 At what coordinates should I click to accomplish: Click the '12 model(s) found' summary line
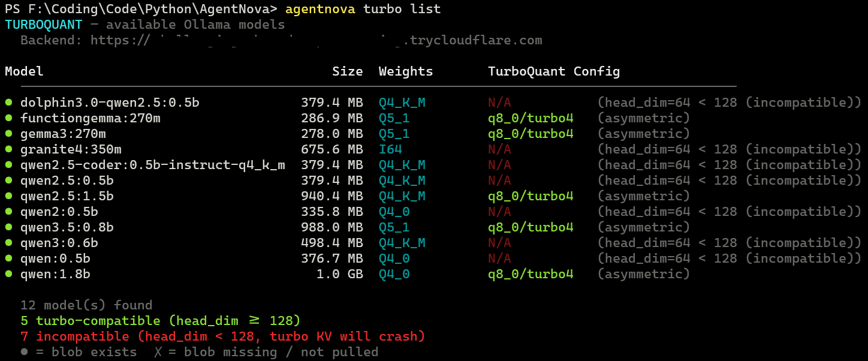pos(86,305)
